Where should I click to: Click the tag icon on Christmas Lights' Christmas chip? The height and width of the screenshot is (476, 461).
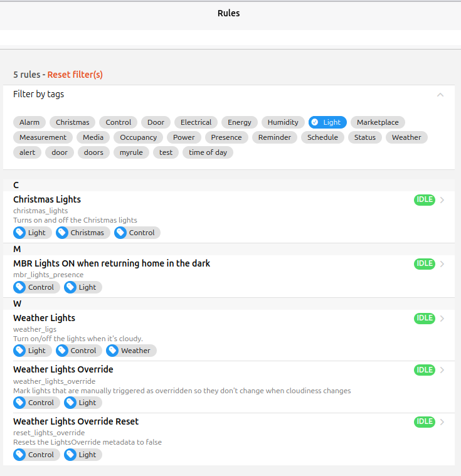coord(62,233)
